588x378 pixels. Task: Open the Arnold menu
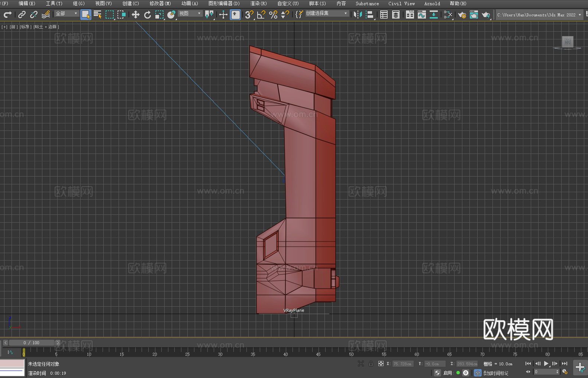click(432, 3)
